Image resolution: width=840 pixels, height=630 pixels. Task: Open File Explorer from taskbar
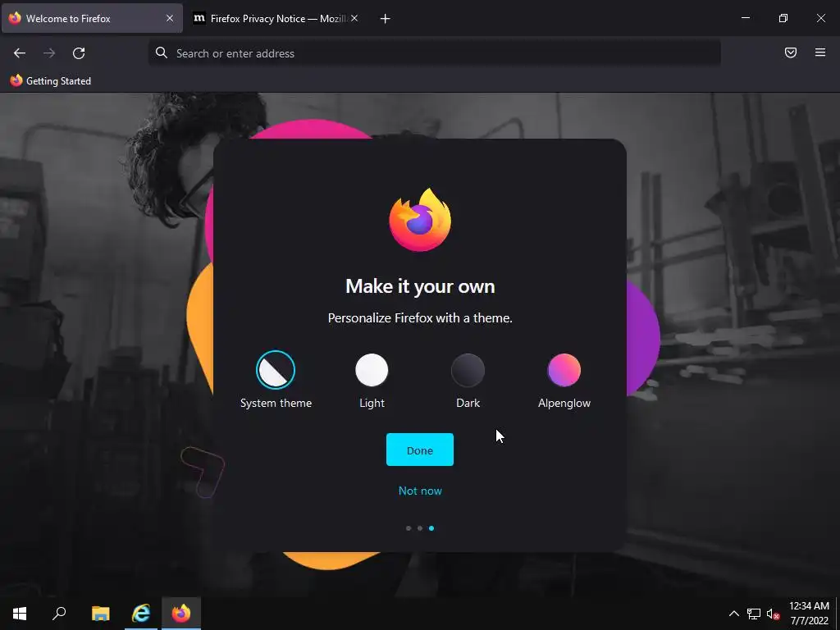[x=100, y=614]
